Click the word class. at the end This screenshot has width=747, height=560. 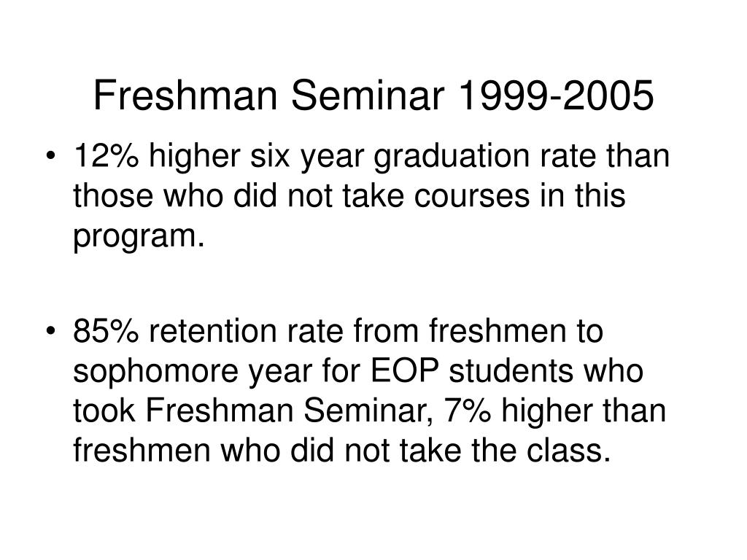[568, 450]
